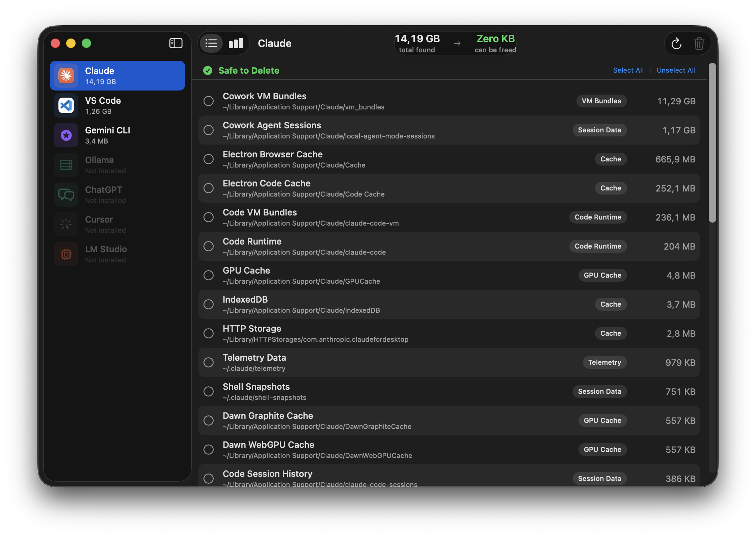Select Claude in the app sidebar
Image resolution: width=756 pixels, height=537 pixels.
click(117, 75)
